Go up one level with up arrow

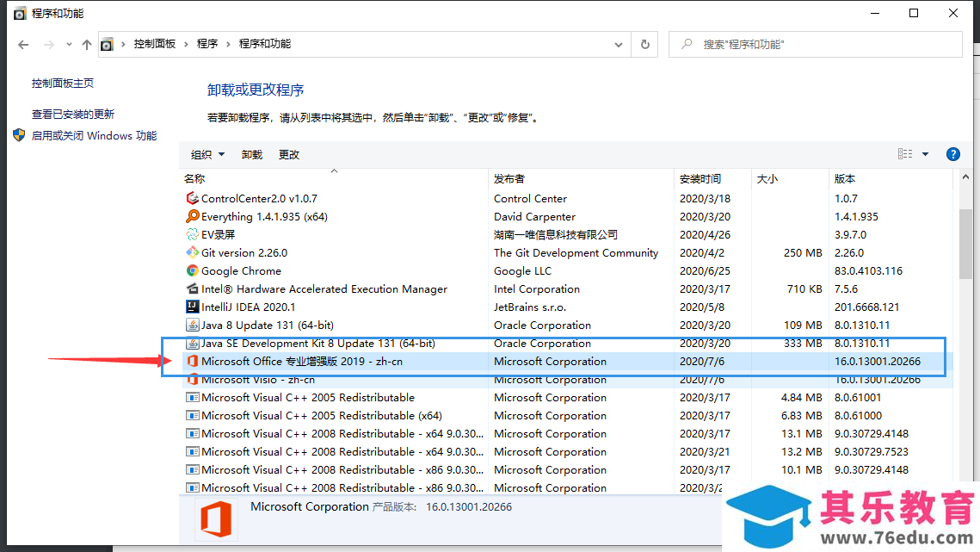87,45
